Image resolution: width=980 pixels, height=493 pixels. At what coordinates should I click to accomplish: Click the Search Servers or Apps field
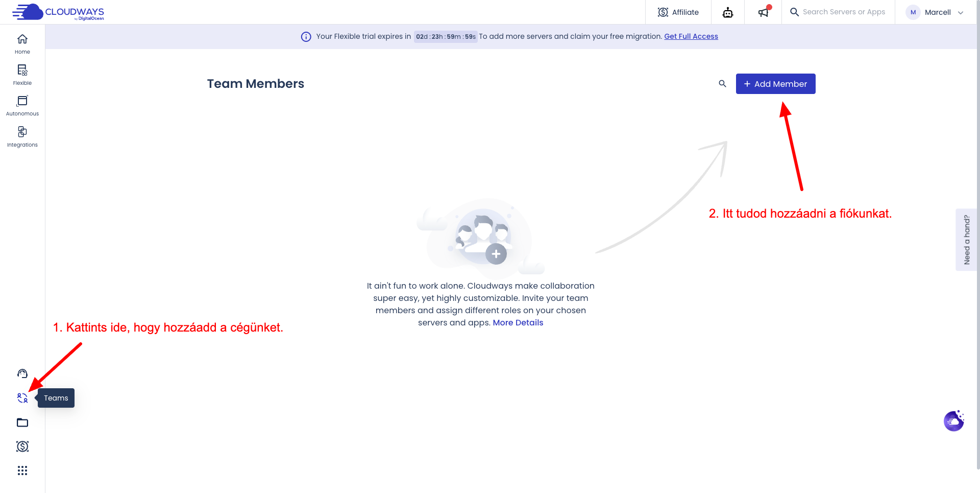click(843, 12)
